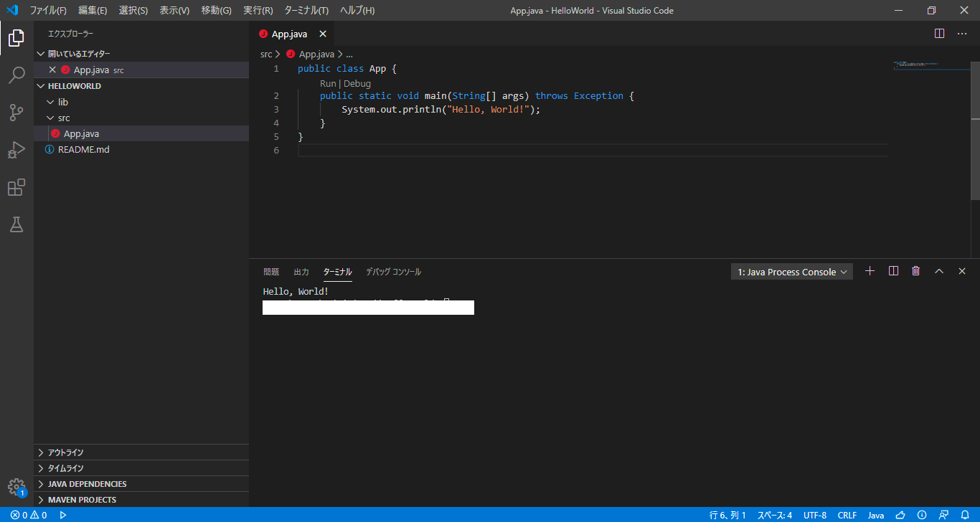Add a new terminal with plus icon
Image resolution: width=980 pixels, height=522 pixels.
(x=870, y=271)
